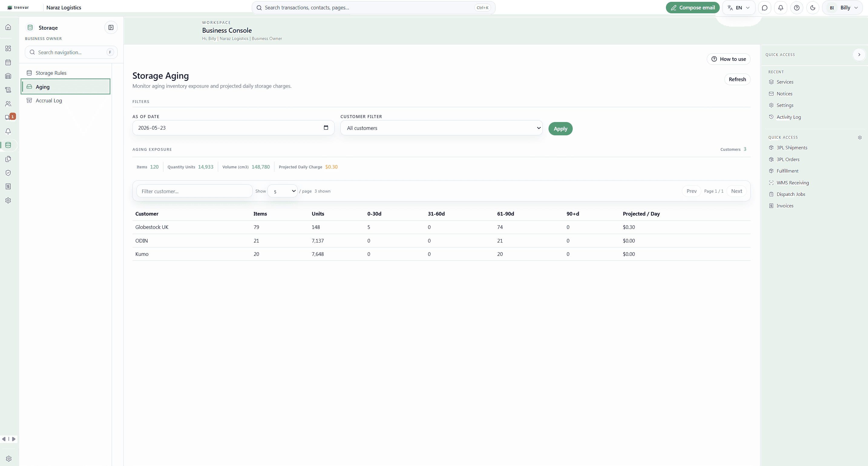Toggle dark mode moon icon
Image resolution: width=868 pixels, height=466 pixels.
tap(813, 8)
